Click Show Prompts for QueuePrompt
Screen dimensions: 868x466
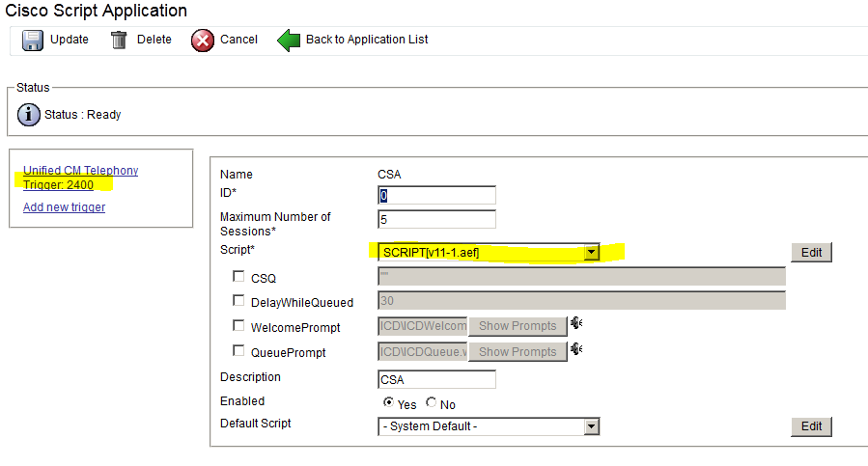[x=518, y=352]
